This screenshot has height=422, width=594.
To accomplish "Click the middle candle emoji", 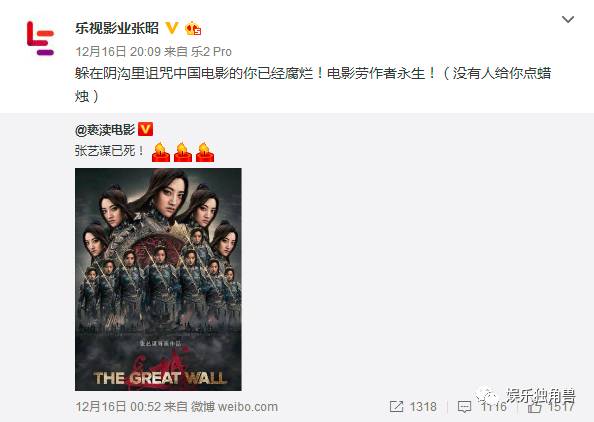I will (183, 152).
